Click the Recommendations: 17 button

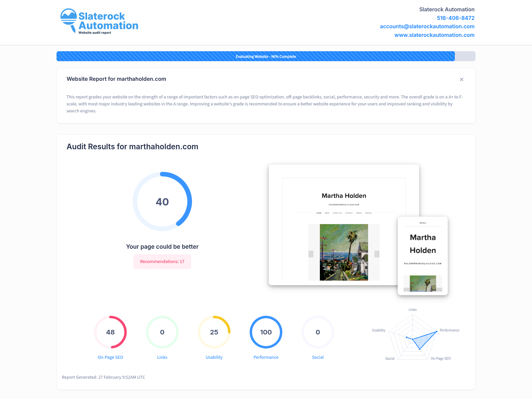coord(162,262)
